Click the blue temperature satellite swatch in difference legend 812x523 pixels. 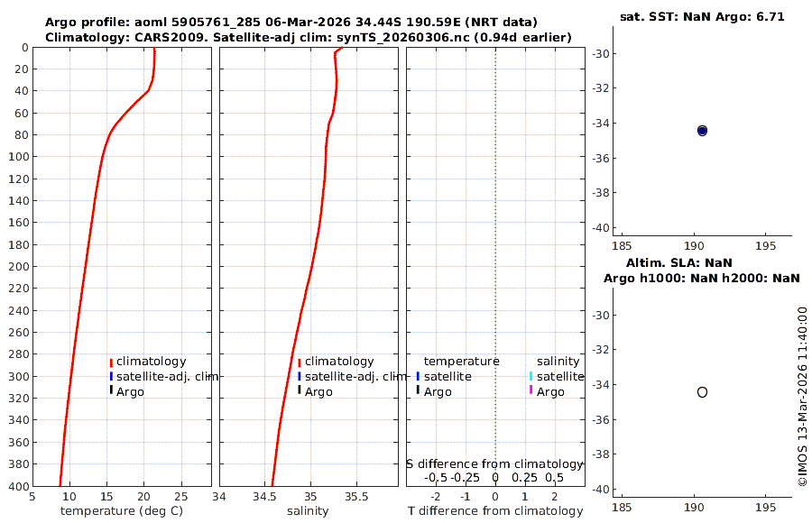coord(418,376)
